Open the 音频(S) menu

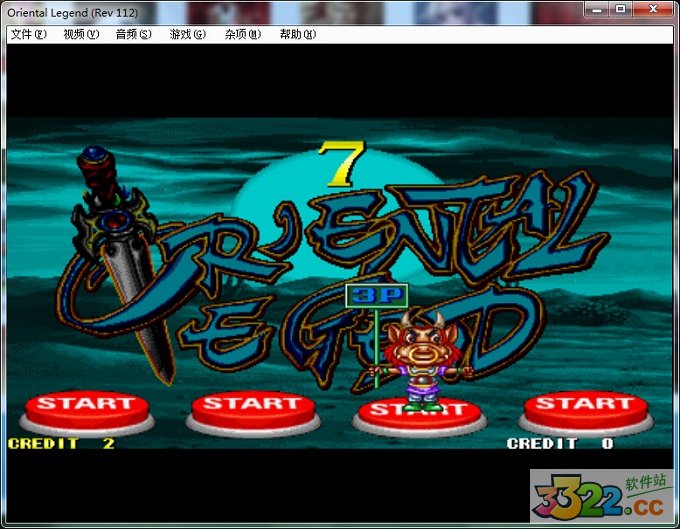pyautogui.click(x=134, y=34)
